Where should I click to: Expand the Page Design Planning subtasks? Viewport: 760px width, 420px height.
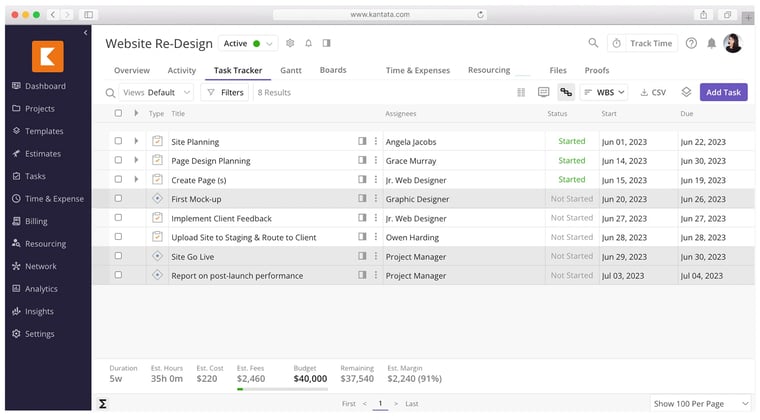click(x=136, y=161)
